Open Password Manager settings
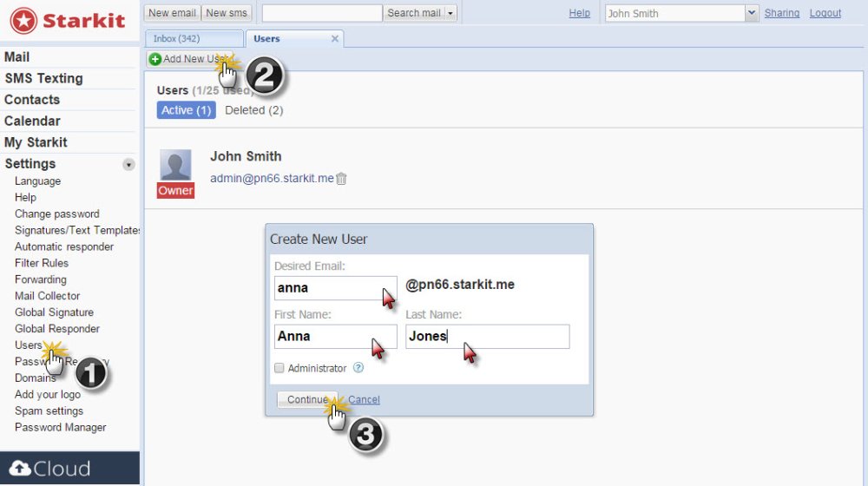 point(61,427)
